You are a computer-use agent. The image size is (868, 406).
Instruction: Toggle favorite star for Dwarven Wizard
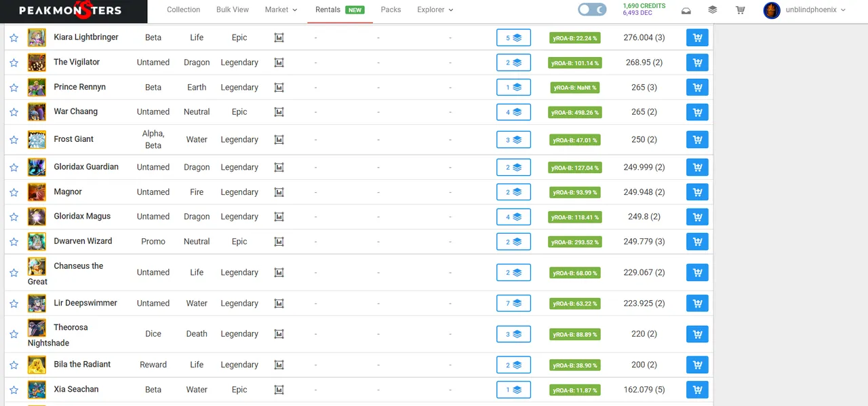click(x=14, y=242)
